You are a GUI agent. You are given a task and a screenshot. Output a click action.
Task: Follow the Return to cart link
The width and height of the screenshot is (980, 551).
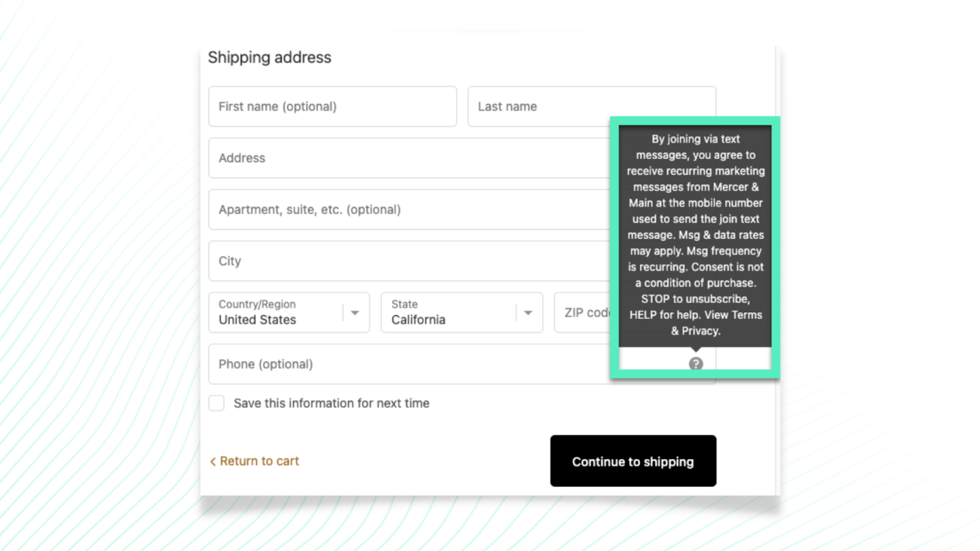click(x=259, y=461)
